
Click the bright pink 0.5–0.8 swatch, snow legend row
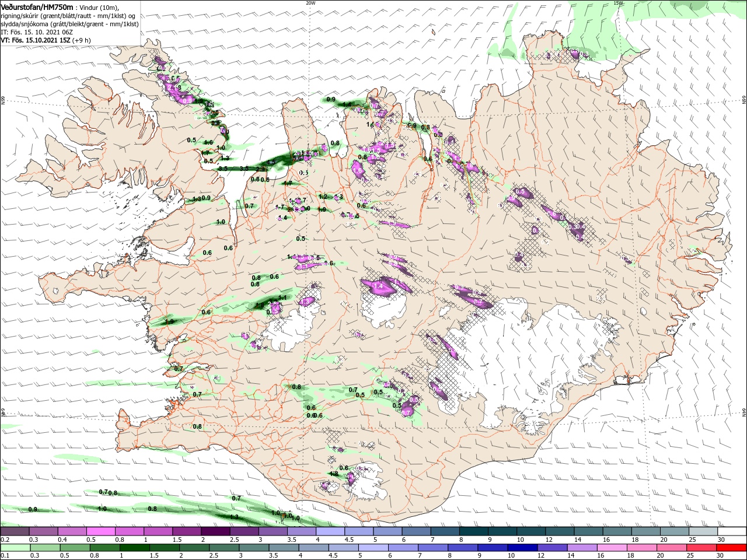[100, 531]
